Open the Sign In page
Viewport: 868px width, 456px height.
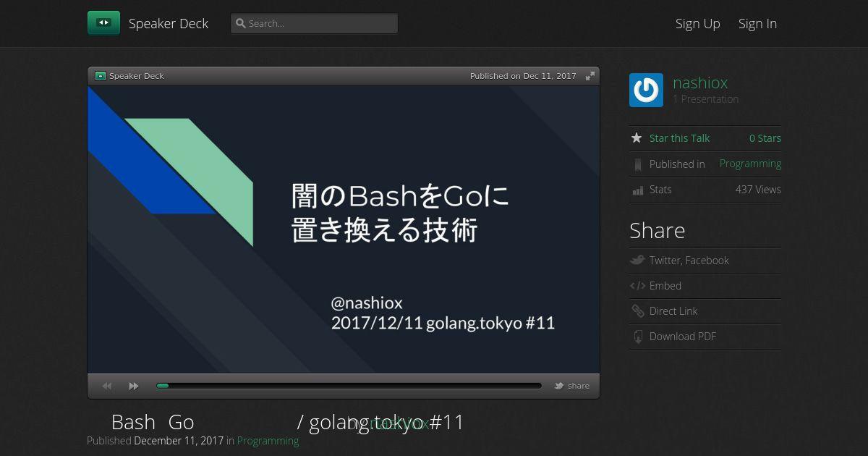coord(757,23)
